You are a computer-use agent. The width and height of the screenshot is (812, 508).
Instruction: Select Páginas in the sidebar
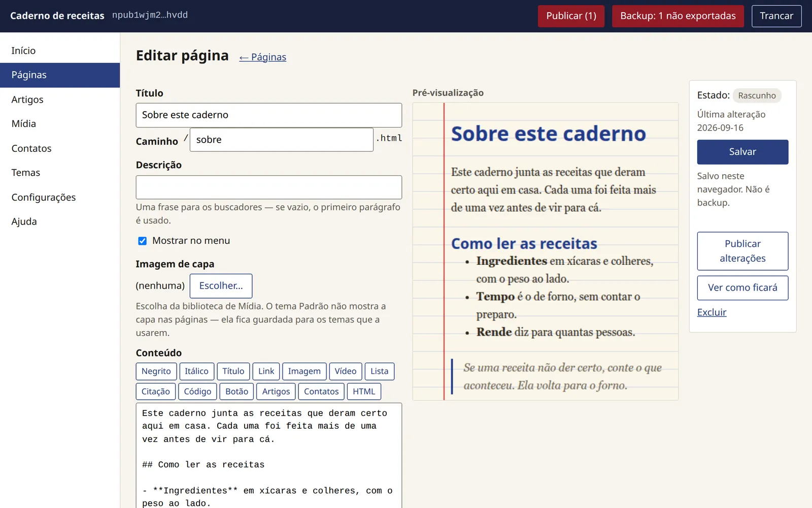click(60, 75)
